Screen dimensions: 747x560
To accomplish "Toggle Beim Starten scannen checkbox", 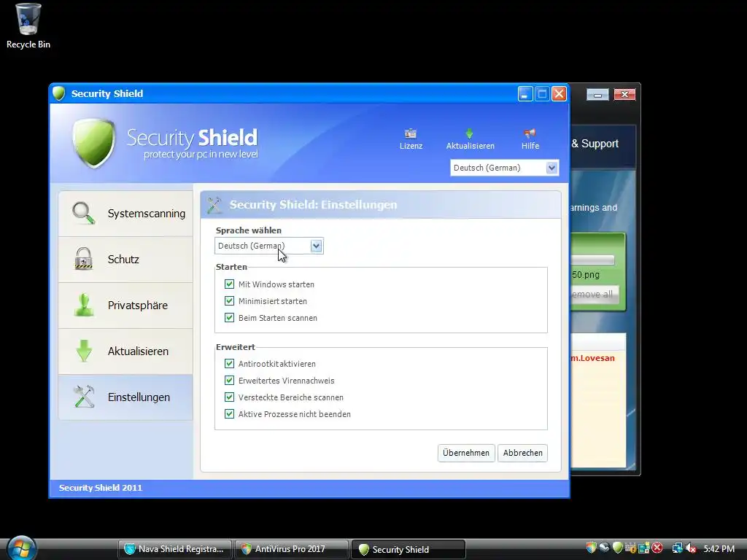I will (x=229, y=317).
